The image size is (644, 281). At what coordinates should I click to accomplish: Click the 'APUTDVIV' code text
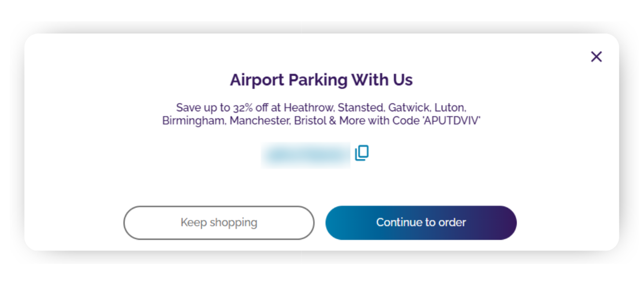[456, 121]
